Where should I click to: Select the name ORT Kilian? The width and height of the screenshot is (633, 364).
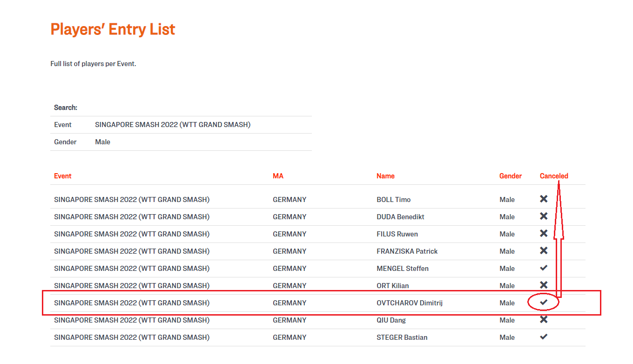(x=392, y=286)
